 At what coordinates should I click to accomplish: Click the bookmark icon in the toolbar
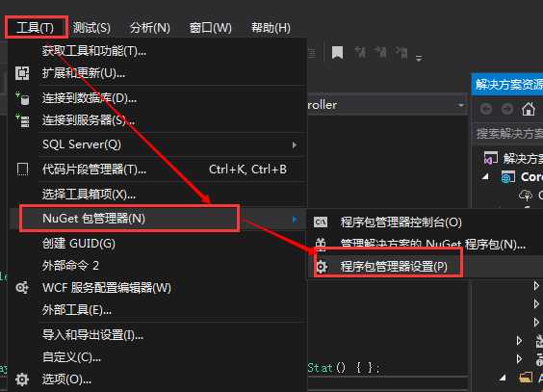tap(337, 53)
